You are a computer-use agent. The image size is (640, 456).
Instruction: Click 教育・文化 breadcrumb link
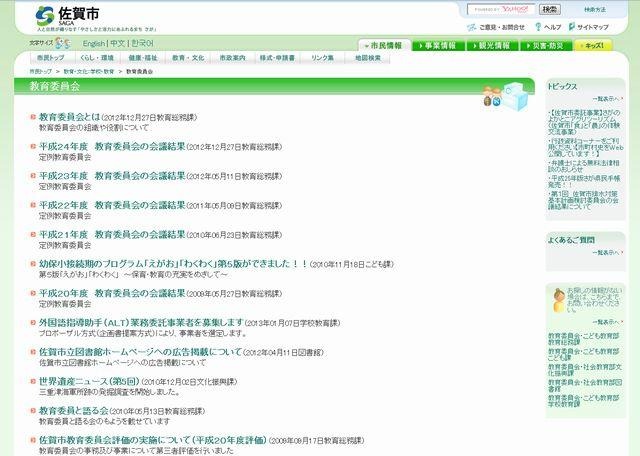(89, 71)
